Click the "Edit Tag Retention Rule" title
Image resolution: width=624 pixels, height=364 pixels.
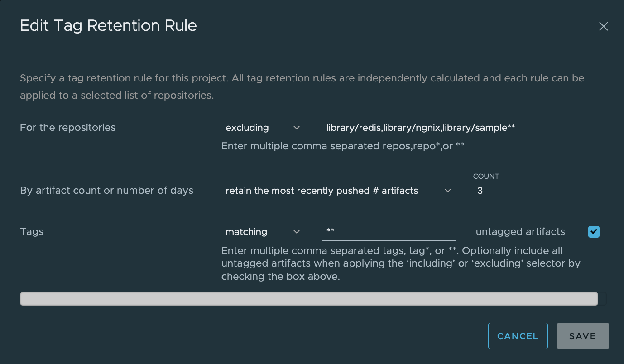[108, 26]
